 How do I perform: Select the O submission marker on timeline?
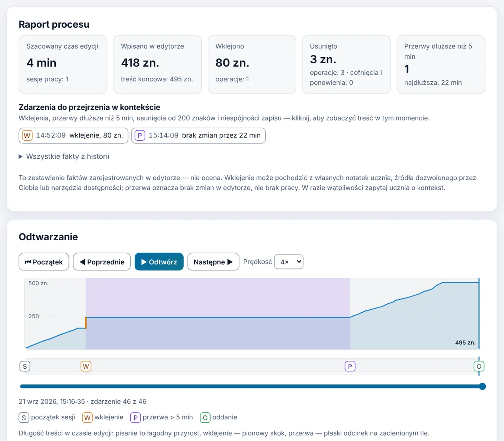(x=479, y=366)
